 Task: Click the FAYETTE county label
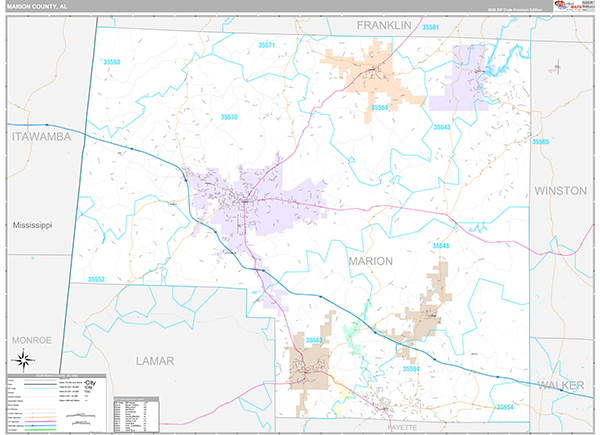402,427
